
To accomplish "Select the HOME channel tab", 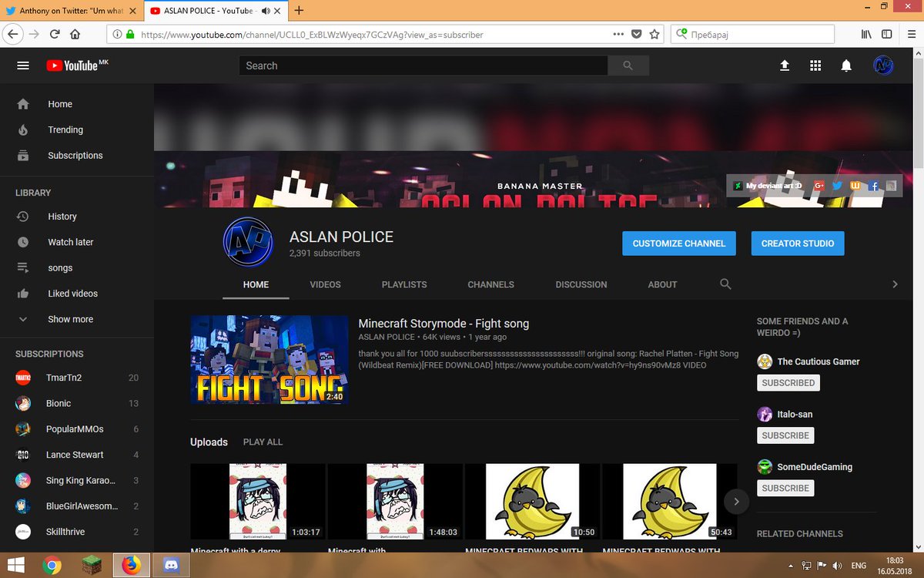I will coord(256,284).
